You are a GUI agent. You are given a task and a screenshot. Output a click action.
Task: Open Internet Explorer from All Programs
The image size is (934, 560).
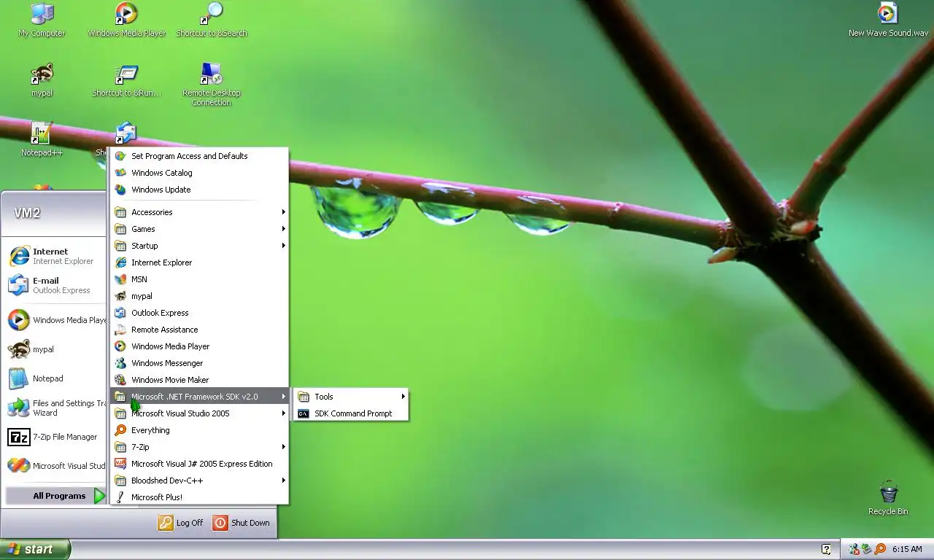click(199, 262)
